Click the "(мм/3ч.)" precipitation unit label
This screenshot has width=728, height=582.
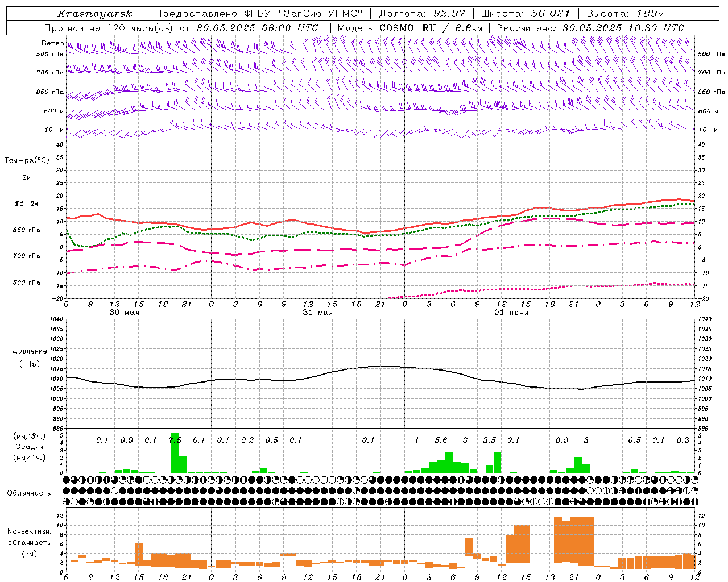click(x=29, y=436)
